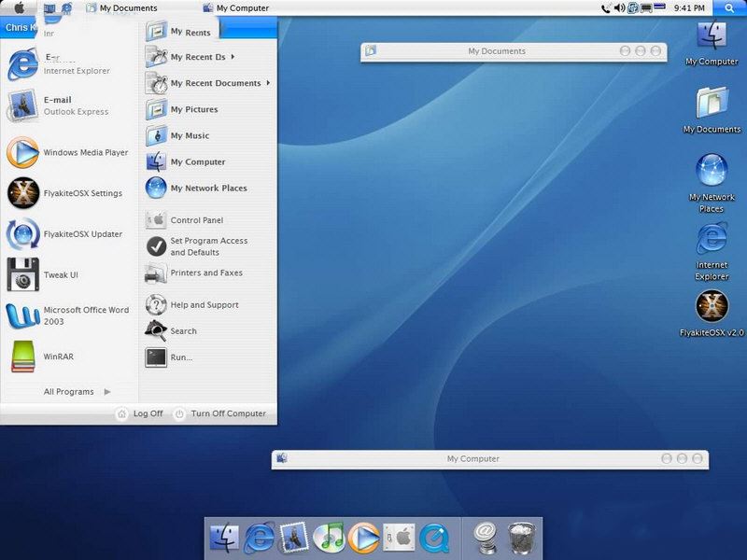The height and width of the screenshot is (560, 747).
Task: Expand All Programs list
Action: pos(78,391)
